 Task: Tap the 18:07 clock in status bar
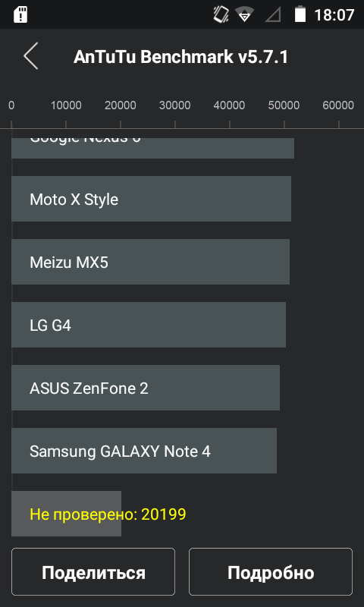click(334, 15)
